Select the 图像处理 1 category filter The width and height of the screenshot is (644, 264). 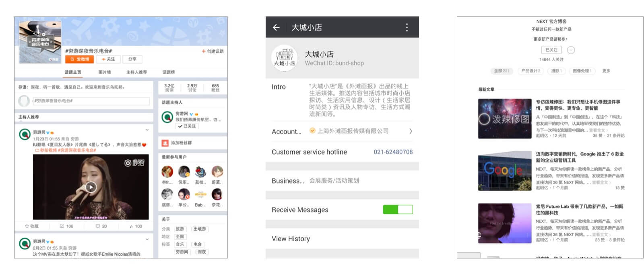point(582,71)
